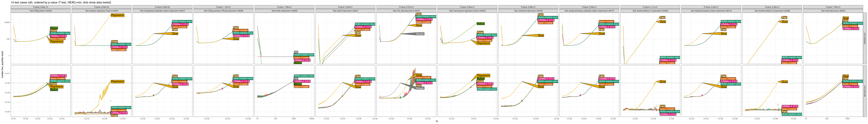
Task: Click the 'Test: fwrite refactored in #6393' header
Action: (284, 11)
